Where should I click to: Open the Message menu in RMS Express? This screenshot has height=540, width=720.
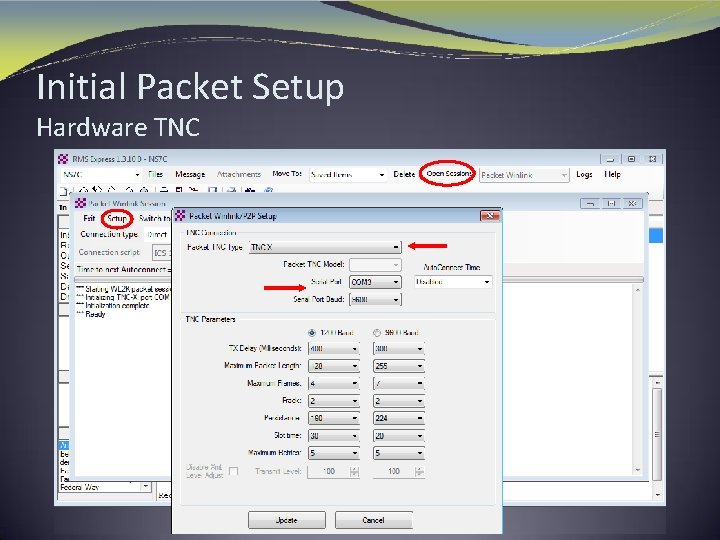point(190,174)
